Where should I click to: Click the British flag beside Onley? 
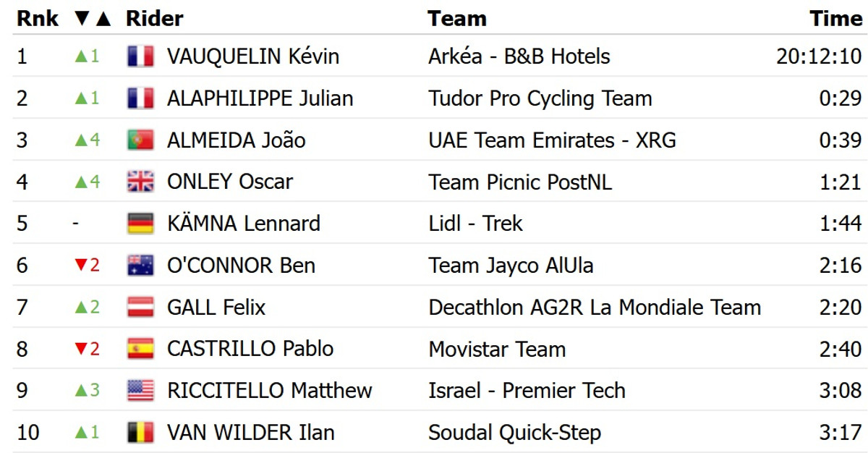click(140, 182)
